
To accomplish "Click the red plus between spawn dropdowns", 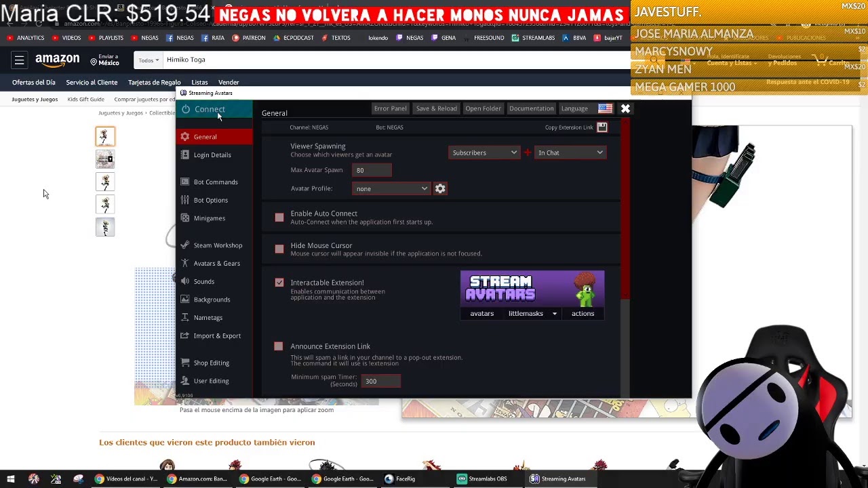I will pyautogui.click(x=527, y=152).
